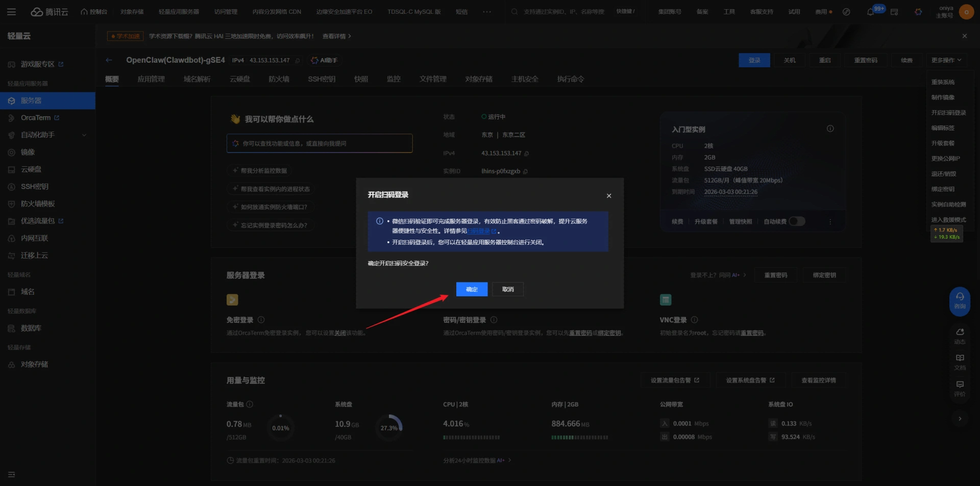This screenshot has height=486, width=980.
Task: Click the notification bell icon
Action: [x=870, y=12]
